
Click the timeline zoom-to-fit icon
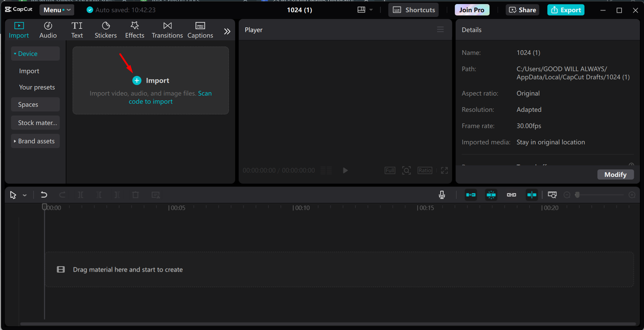click(552, 195)
